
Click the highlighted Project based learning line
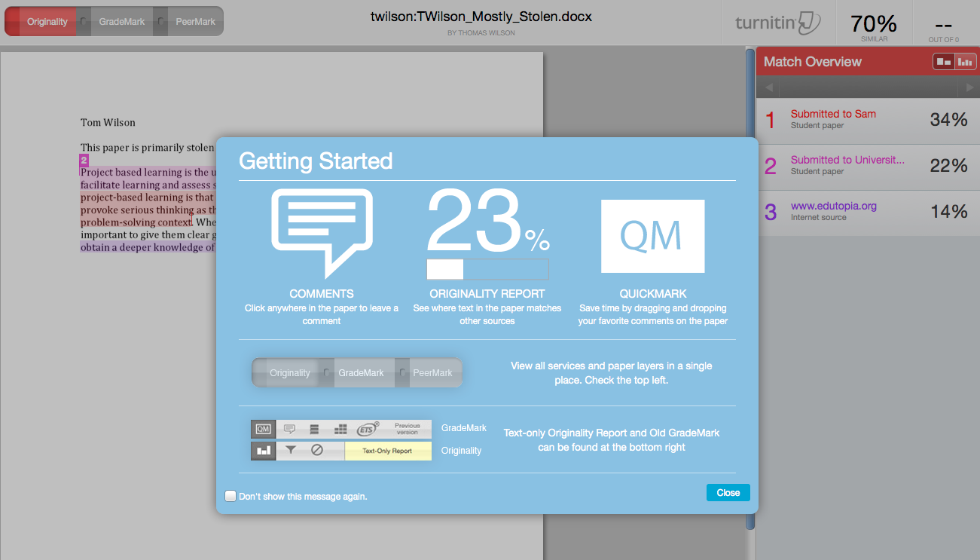[148, 173]
